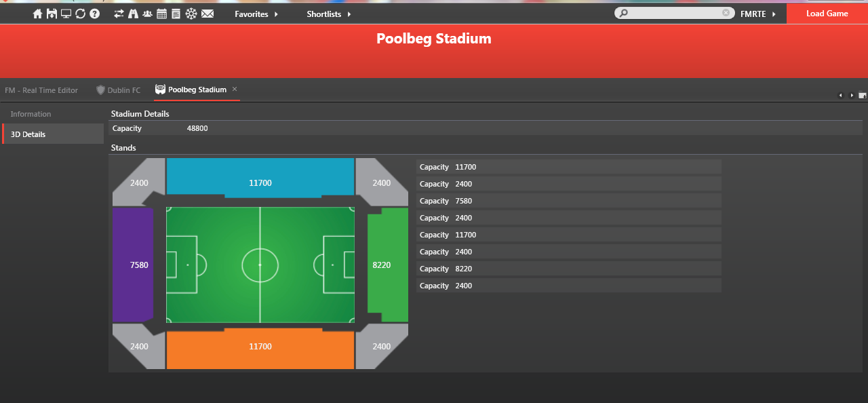
Task: Open the FMRTE dropdown menu
Action: (x=758, y=14)
